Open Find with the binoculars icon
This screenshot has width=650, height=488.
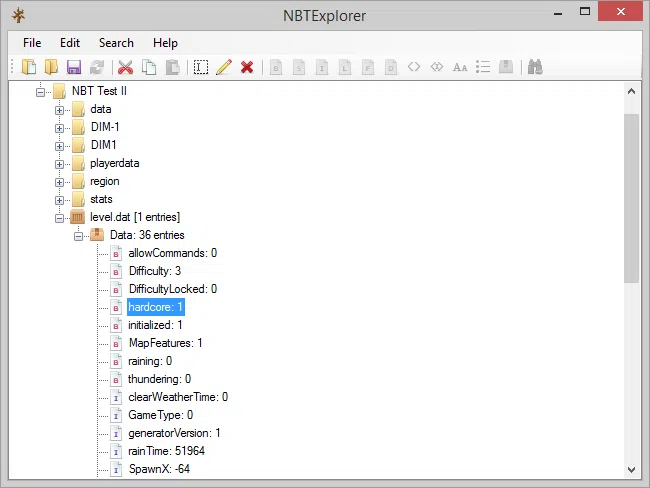point(535,67)
